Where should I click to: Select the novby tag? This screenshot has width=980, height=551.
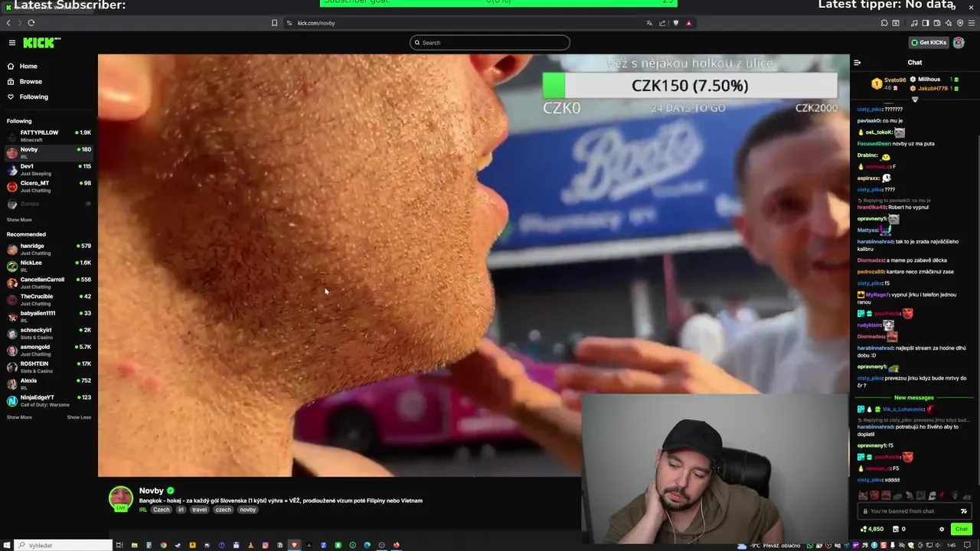pos(247,510)
